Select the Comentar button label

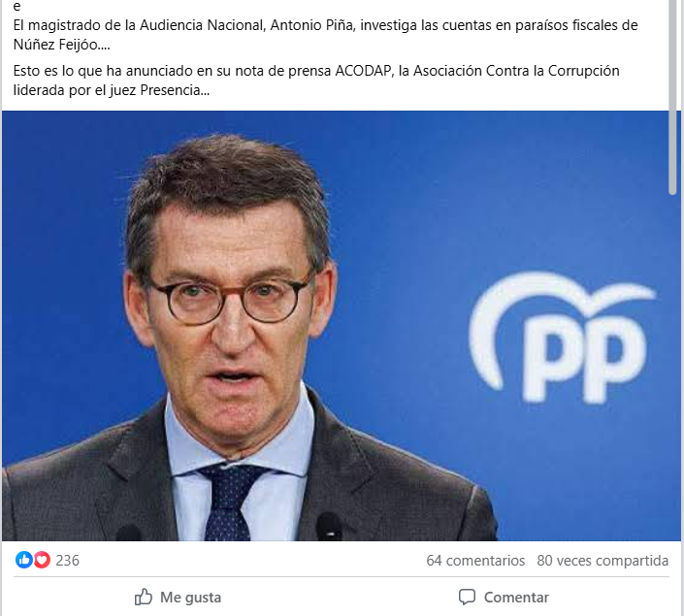[x=516, y=598]
